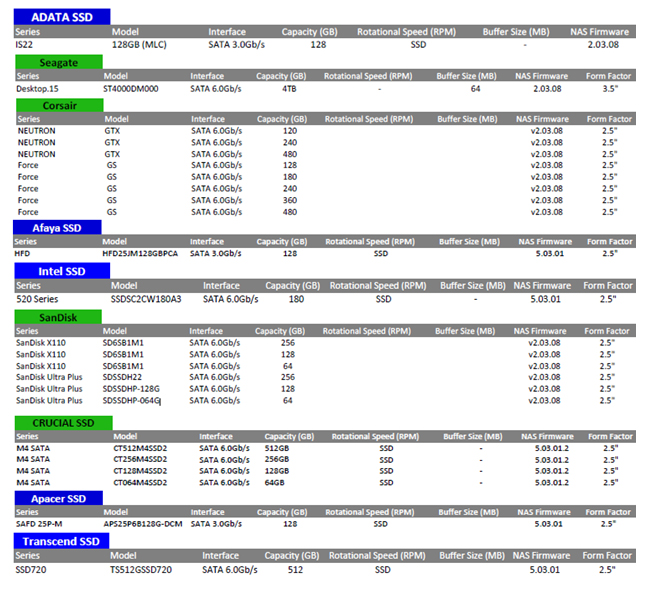Click Corsair table Form Factor header
The height and width of the screenshot is (595, 653).
609,119
